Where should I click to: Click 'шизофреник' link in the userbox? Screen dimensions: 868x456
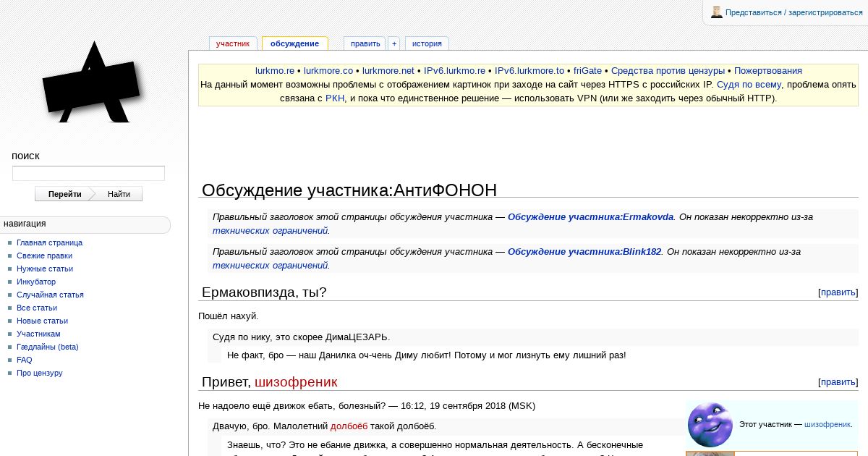[x=827, y=424]
